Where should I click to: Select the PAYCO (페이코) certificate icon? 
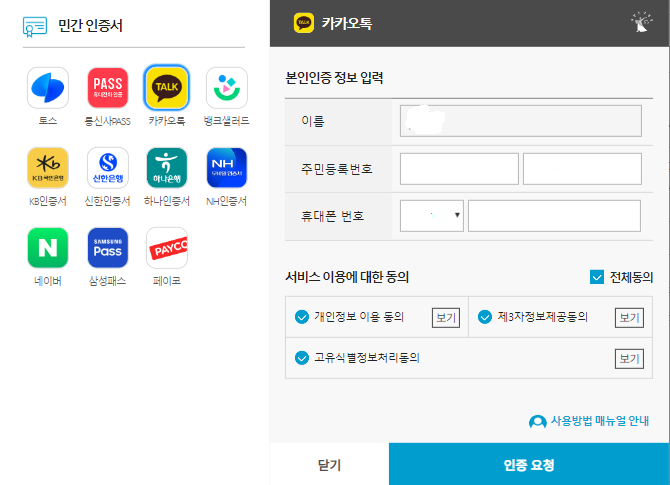coord(167,248)
